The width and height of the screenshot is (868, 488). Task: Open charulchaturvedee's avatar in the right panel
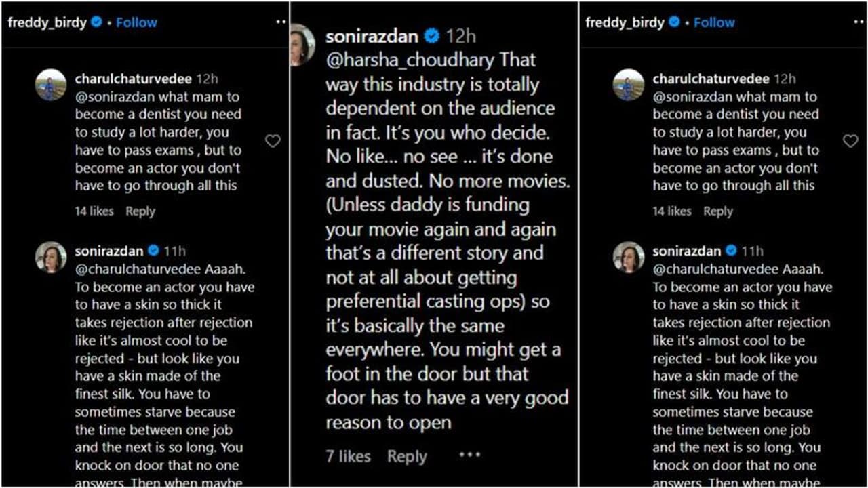click(629, 85)
